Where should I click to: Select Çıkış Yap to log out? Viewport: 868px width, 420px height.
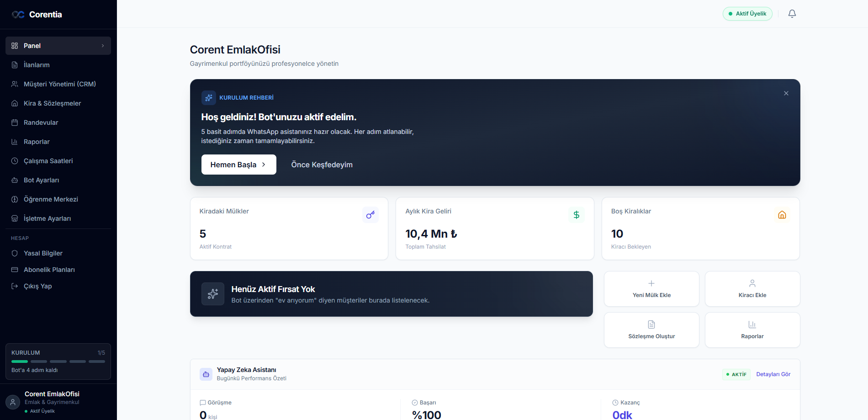coord(37,286)
